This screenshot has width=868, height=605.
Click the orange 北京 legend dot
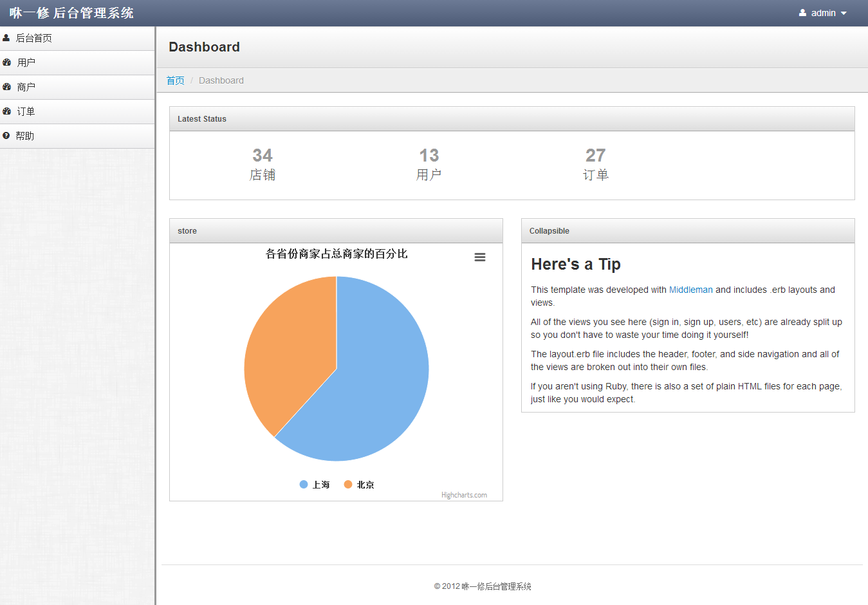coord(348,485)
